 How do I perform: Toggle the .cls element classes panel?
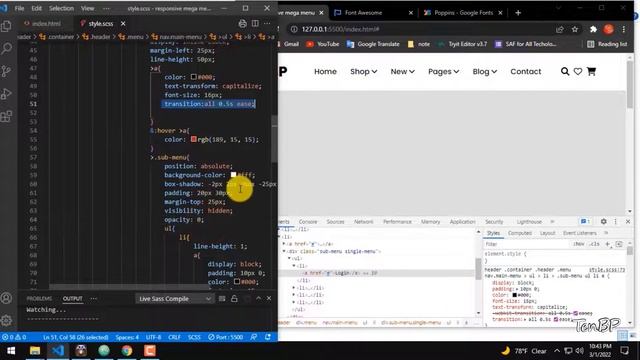click(x=595, y=244)
